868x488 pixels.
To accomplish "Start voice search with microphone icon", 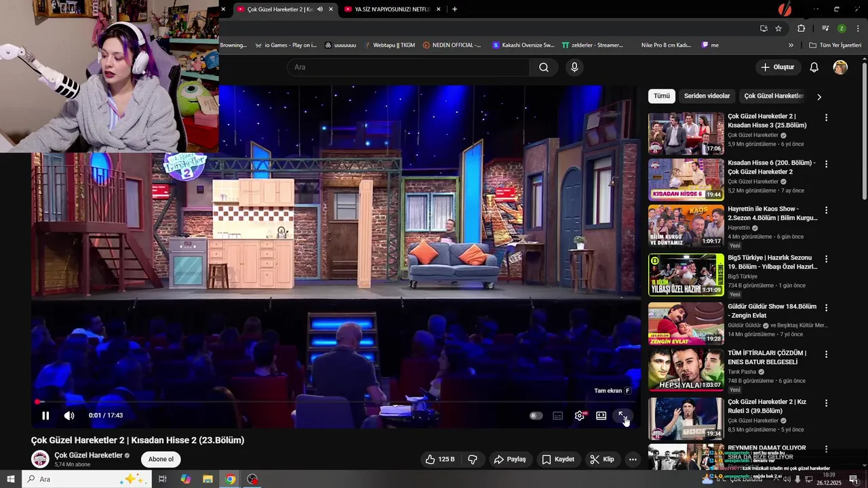I will (574, 67).
